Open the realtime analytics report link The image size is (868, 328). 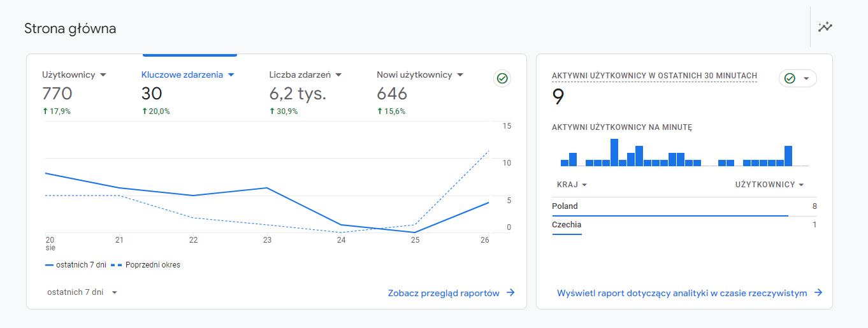(x=682, y=293)
